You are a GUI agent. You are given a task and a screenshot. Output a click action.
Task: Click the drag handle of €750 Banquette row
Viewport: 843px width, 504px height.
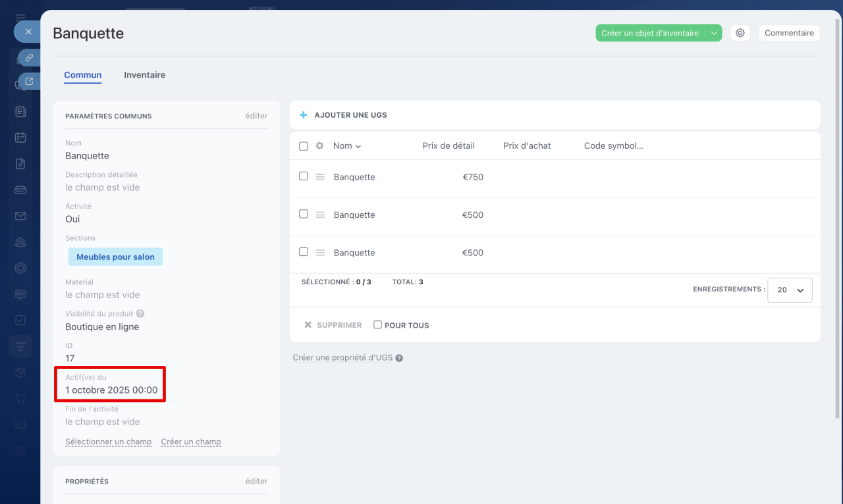320,177
